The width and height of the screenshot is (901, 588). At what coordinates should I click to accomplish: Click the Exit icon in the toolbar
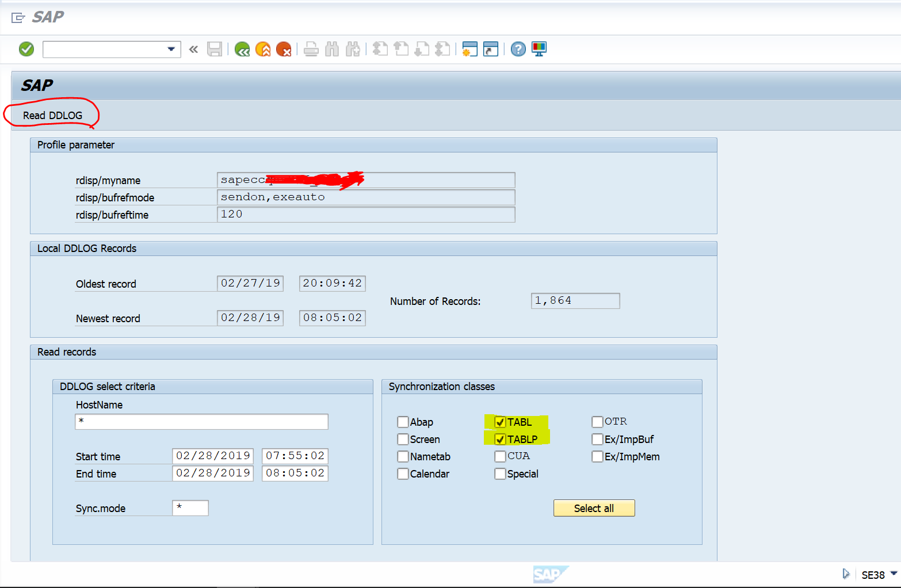click(x=263, y=49)
